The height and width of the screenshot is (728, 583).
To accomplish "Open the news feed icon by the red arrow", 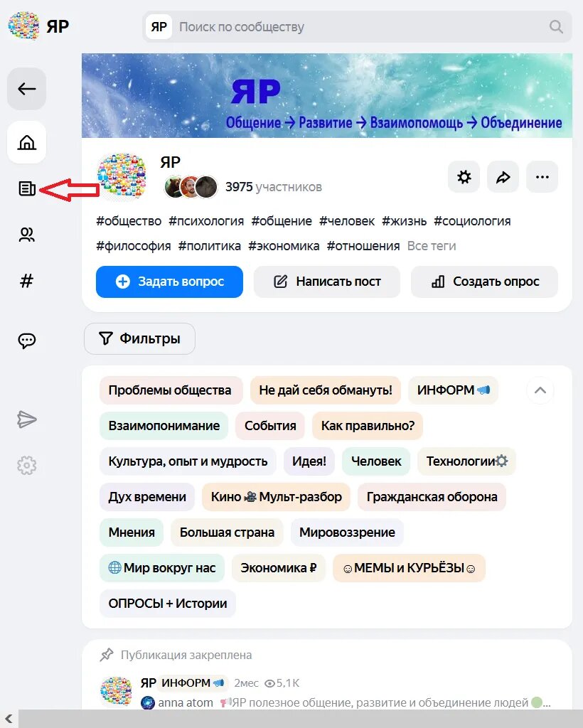I will (x=26, y=188).
